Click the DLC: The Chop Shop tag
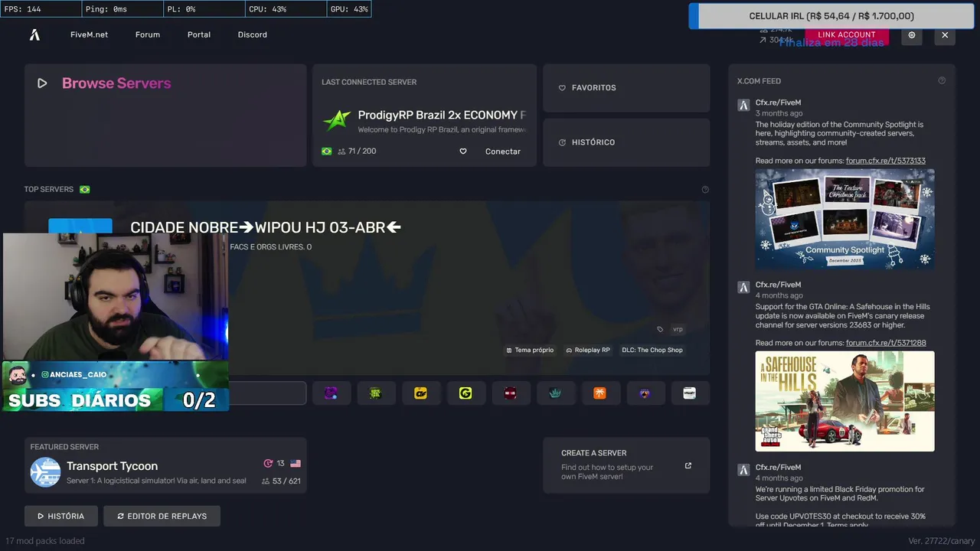 coord(652,350)
